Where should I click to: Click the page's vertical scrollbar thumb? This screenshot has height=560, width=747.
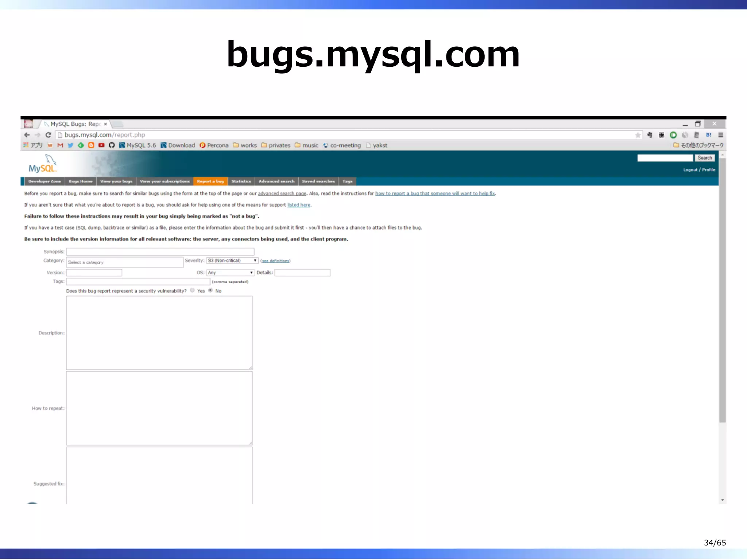coord(723,290)
